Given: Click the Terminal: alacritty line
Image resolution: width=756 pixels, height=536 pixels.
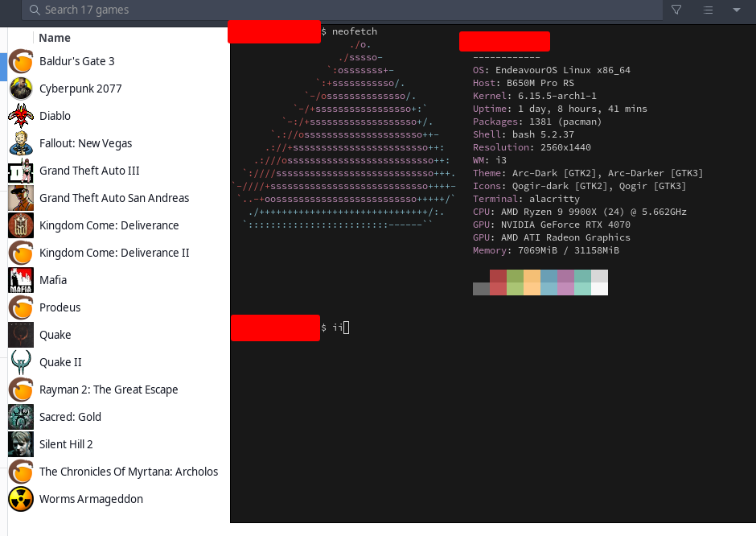Looking at the screenshot, I should (x=526, y=199).
